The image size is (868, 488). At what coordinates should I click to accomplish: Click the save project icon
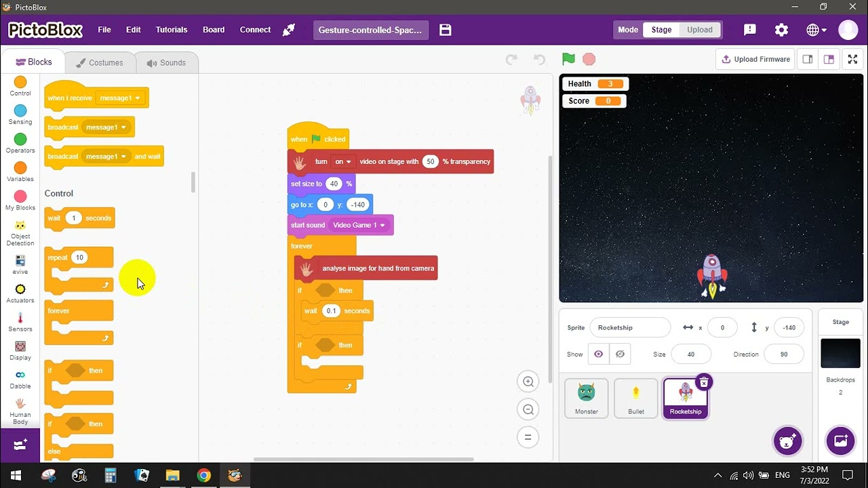(445, 30)
